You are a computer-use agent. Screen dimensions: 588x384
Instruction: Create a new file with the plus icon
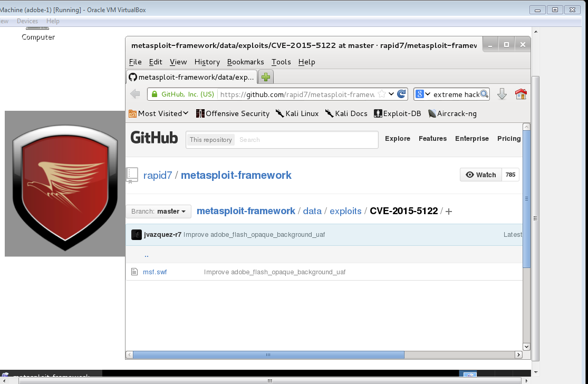tap(448, 212)
